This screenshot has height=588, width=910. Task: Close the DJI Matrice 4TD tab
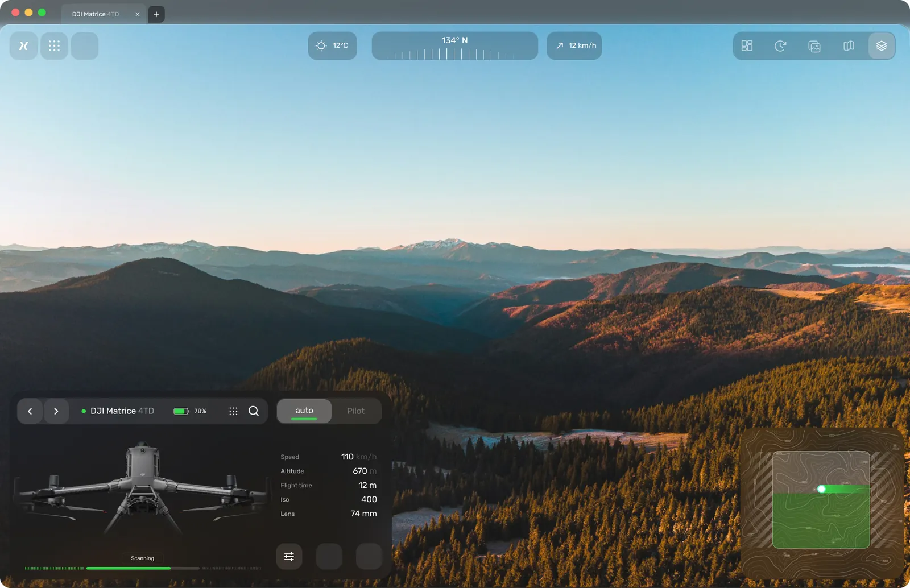coord(138,14)
